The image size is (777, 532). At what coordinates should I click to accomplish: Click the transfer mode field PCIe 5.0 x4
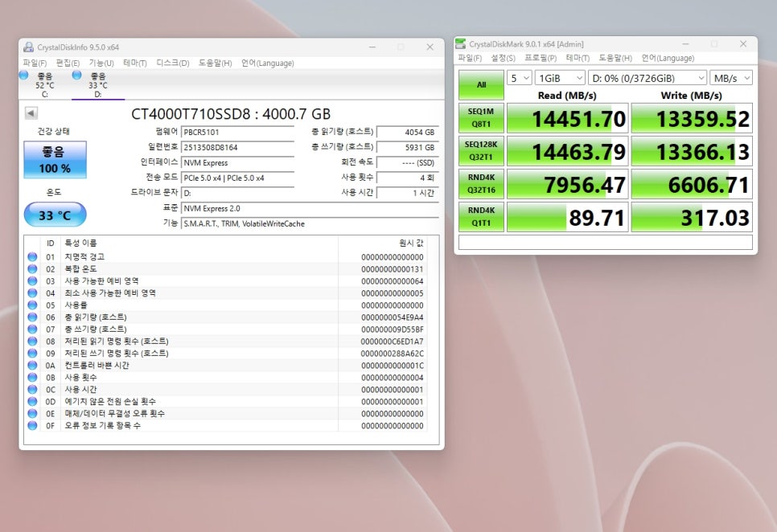238,178
